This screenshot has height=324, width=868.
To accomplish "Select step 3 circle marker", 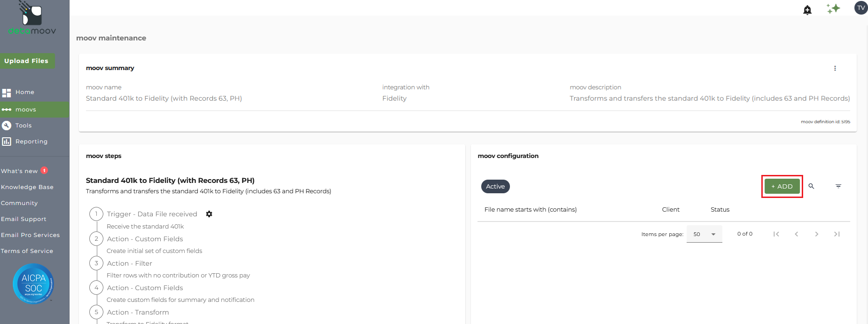I will point(96,263).
